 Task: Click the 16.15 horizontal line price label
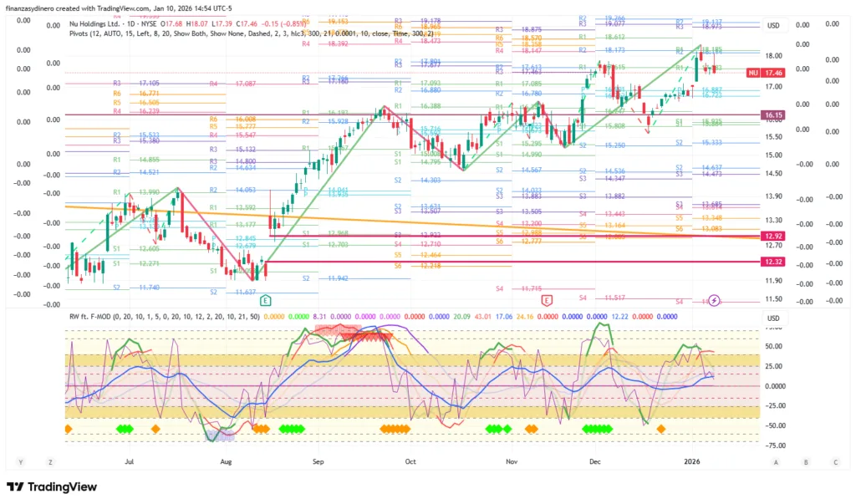[772, 115]
